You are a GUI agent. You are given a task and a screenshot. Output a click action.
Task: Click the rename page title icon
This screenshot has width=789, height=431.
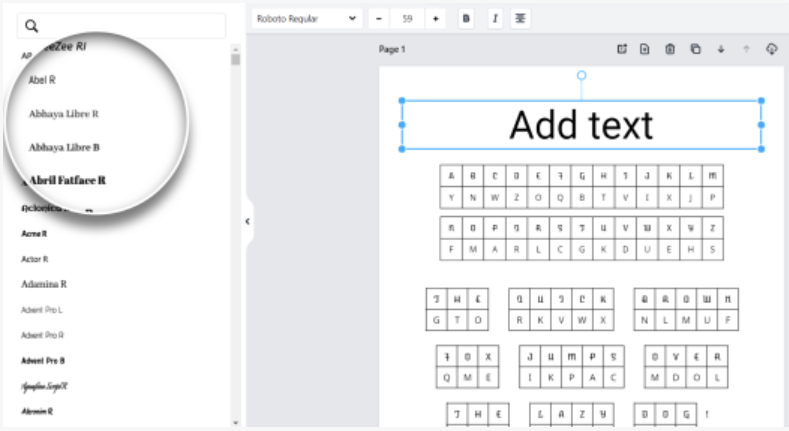point(622,49)
